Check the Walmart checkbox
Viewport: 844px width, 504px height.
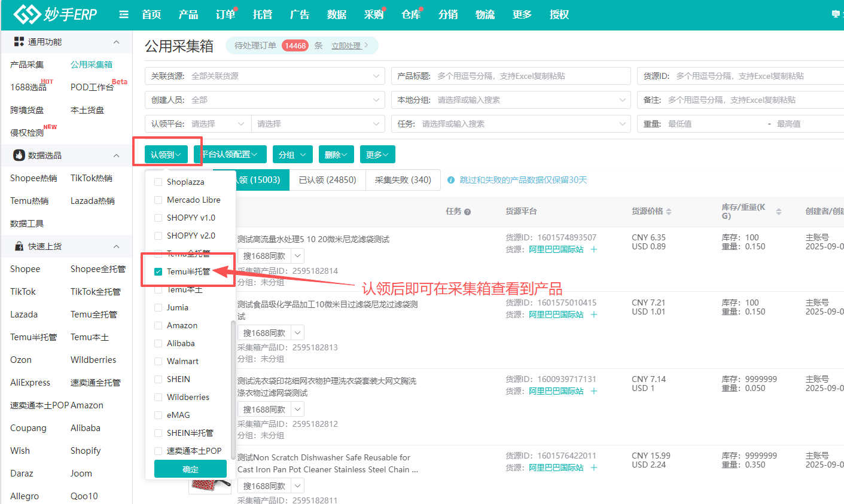point(159,361)
